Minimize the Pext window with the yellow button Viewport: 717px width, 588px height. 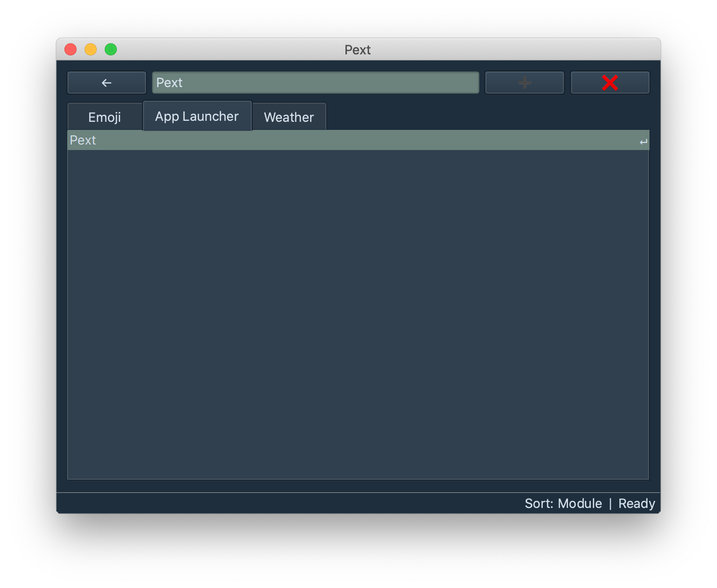(x=91, y=49)
